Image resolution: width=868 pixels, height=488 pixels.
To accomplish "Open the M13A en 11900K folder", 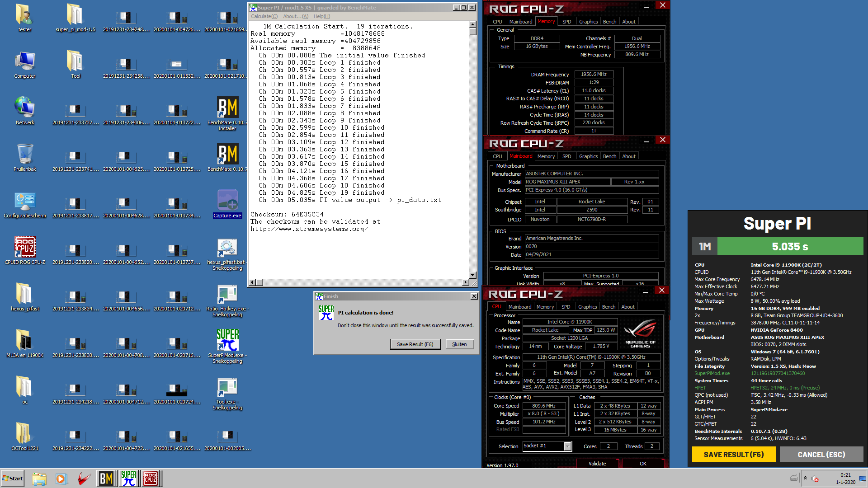I will pos(24,344).
